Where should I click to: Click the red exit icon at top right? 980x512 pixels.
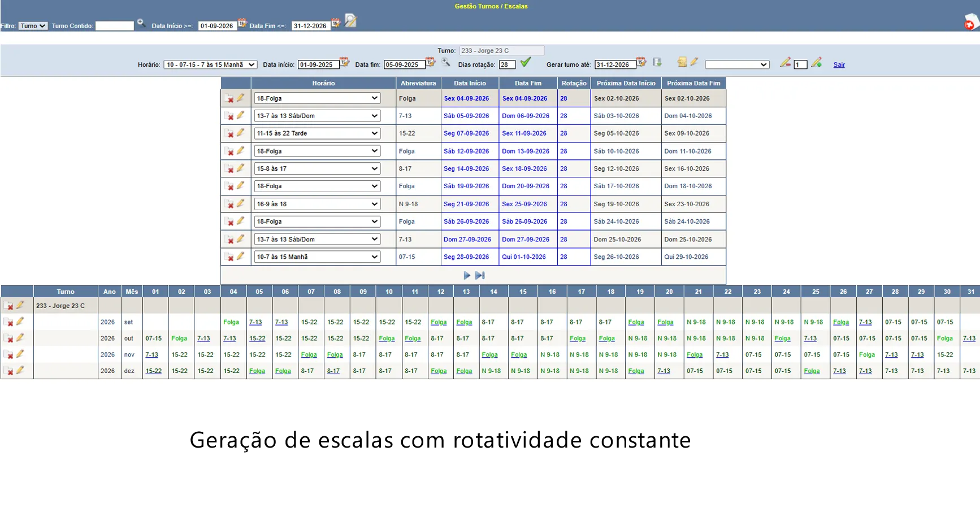point(970,23)
